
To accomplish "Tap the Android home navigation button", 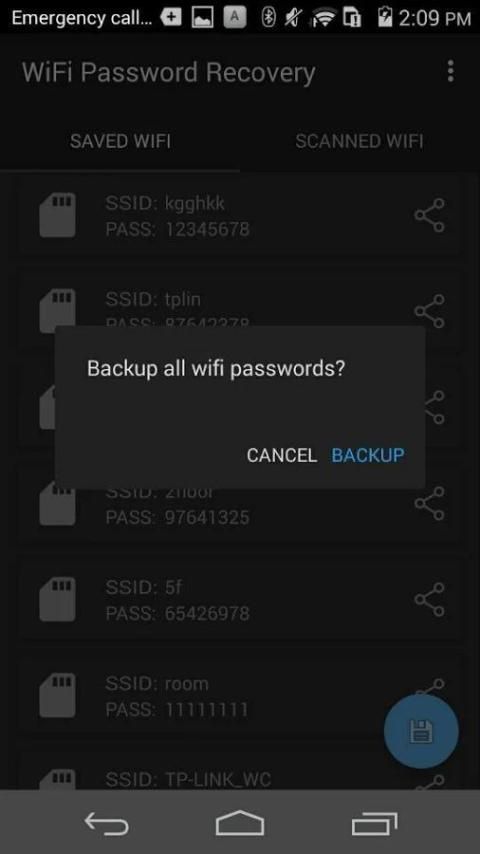I will coord(240,822).
